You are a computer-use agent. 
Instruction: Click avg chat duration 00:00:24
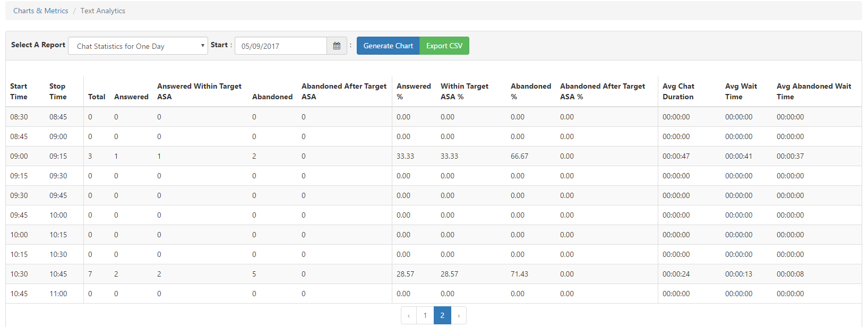click(x=676, y=274)
